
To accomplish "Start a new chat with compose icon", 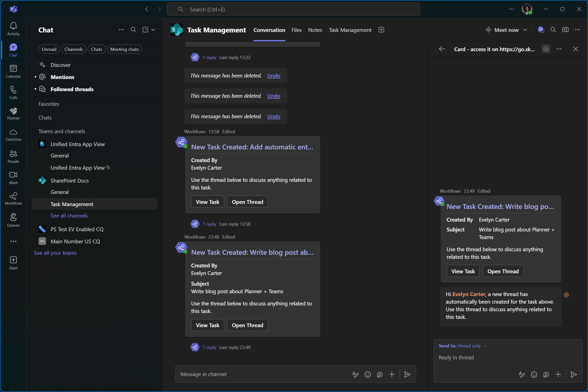I will [x=145, y=30].
